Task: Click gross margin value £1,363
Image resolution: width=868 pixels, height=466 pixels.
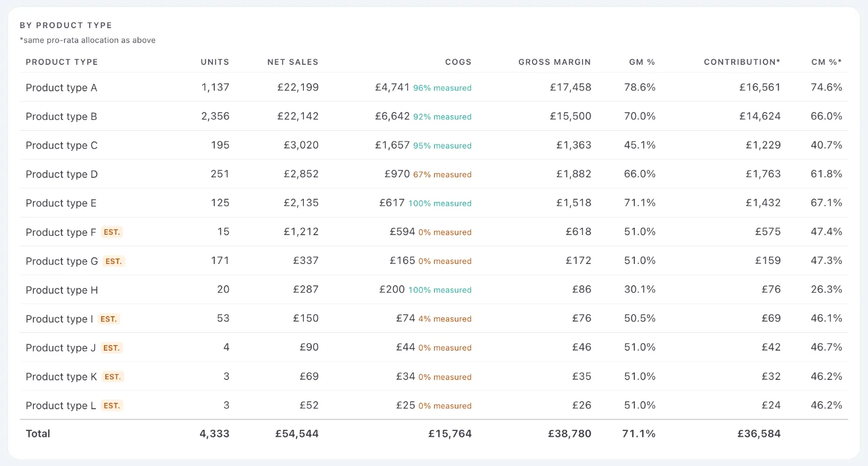Action: pos(573,145)
